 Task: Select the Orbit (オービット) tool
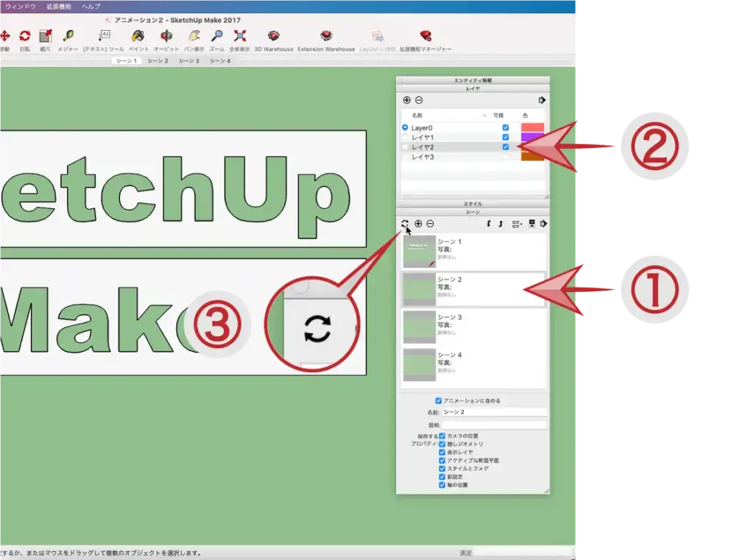point(166,36)
